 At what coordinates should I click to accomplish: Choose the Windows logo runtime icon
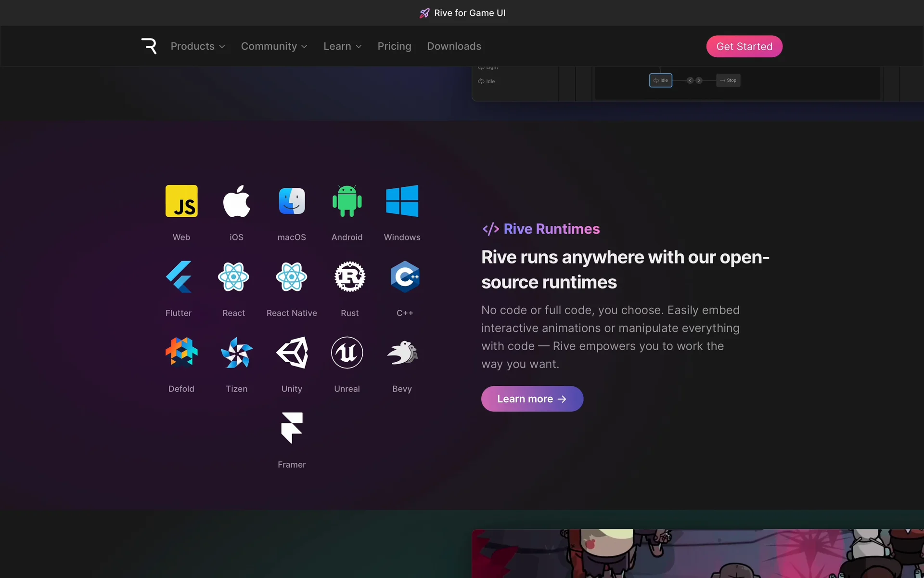(x=402, y=201)
